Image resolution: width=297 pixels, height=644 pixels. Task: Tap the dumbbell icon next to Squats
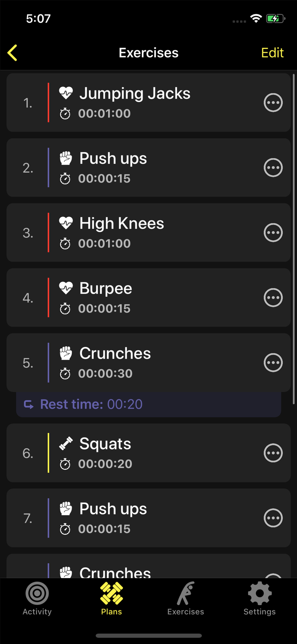[66, 443]
